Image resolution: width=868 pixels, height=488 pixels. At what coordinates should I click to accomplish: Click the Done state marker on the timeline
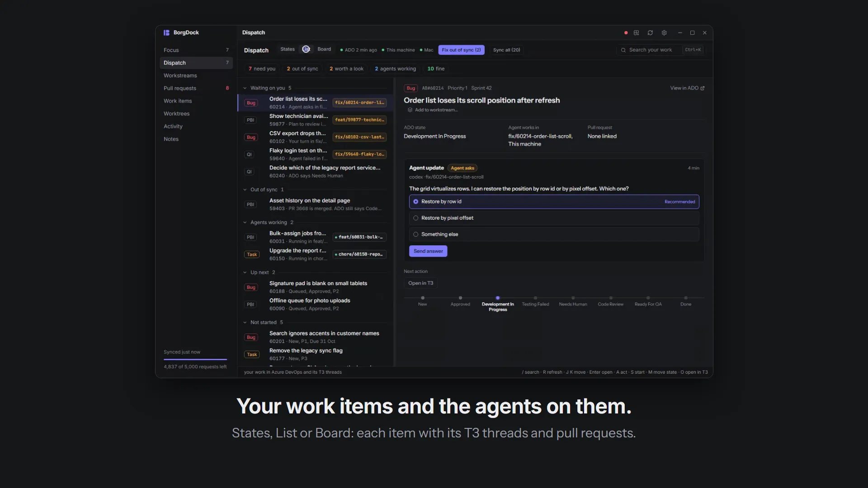pyautogui.click(x=686, y=298)
